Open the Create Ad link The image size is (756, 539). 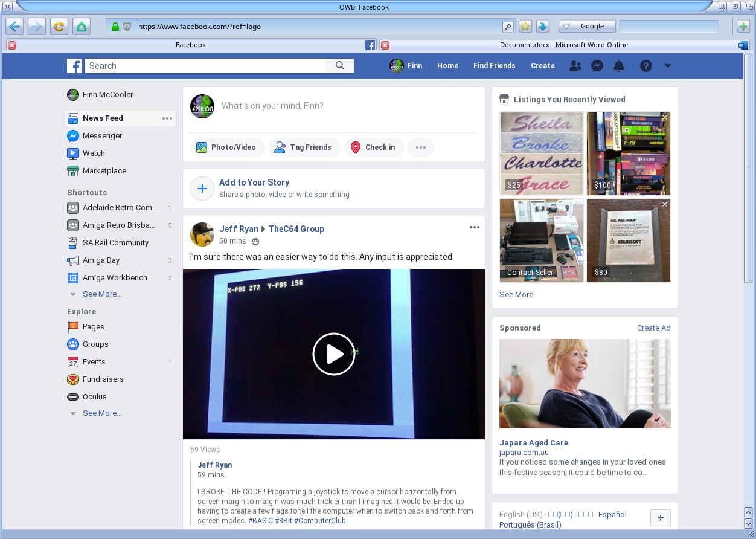click(x=654, y=328)
